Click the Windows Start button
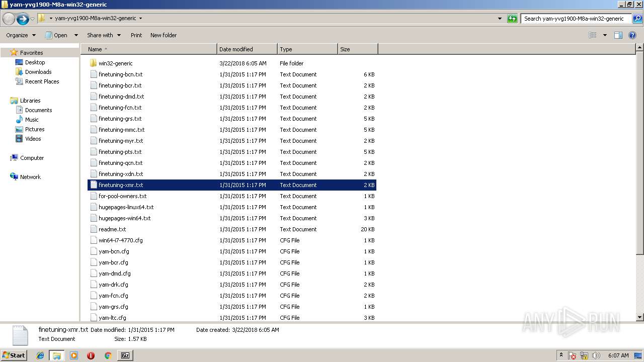 [14, 355]
